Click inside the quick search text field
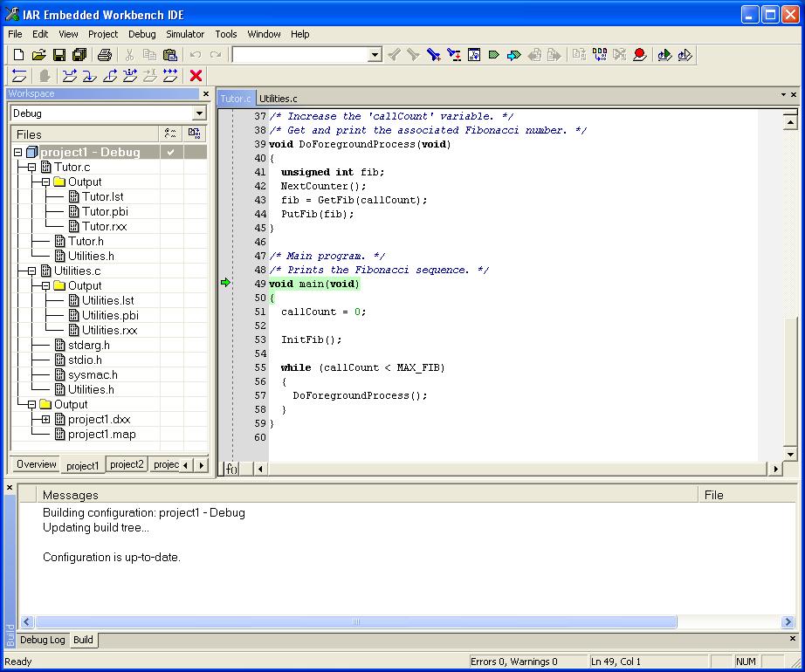 click(301, 55)
